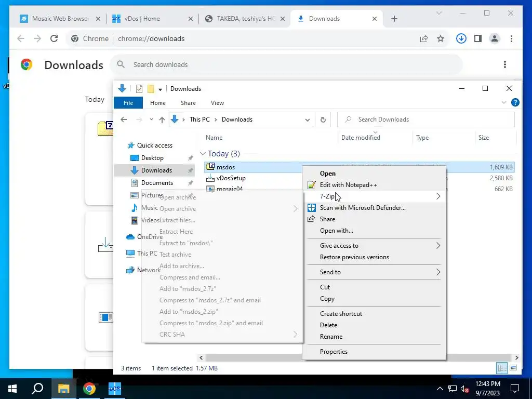Viewport: 532px width, 399px height.
Task: Expand the Explorer address bar history dropdown
Action: point(308,120)
